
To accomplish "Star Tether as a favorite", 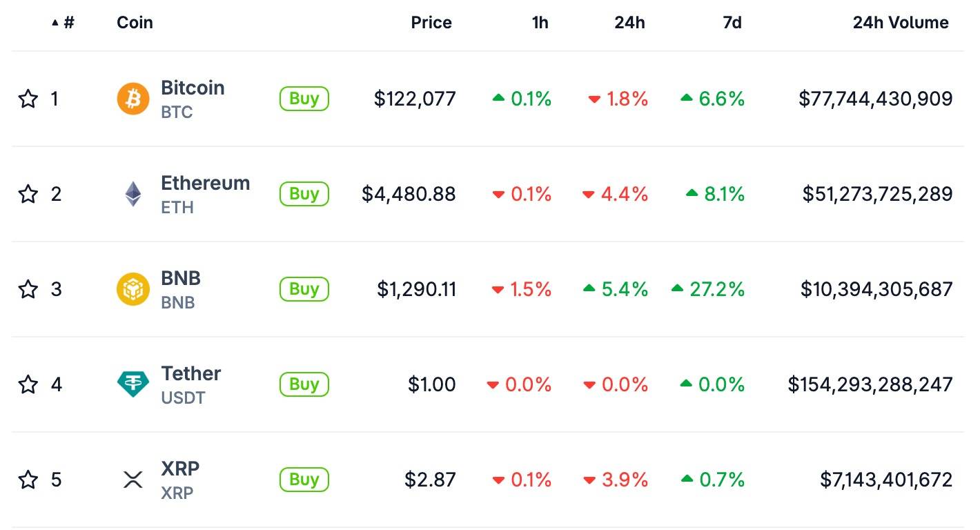I will click(28, 384).
